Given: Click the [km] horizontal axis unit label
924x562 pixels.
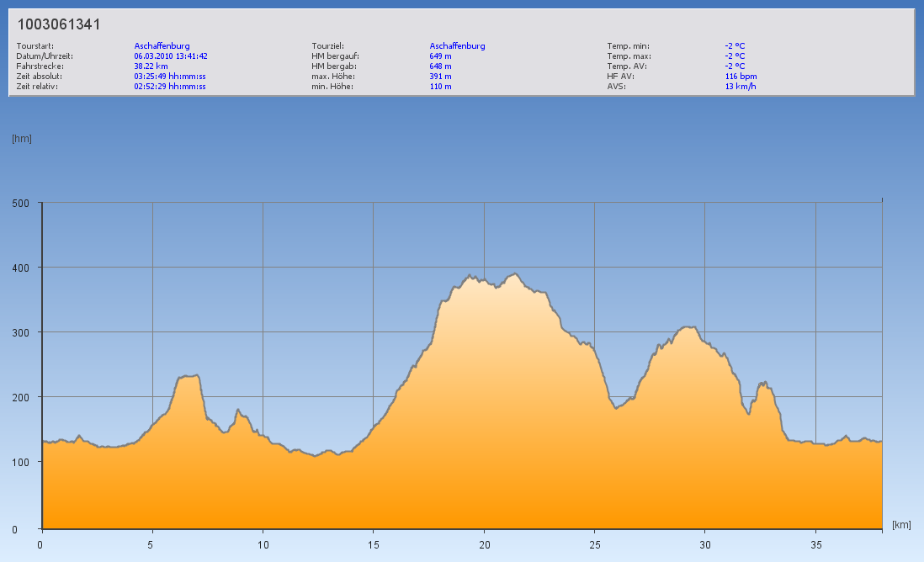Looking at the screenshot, I should (901, 525).
